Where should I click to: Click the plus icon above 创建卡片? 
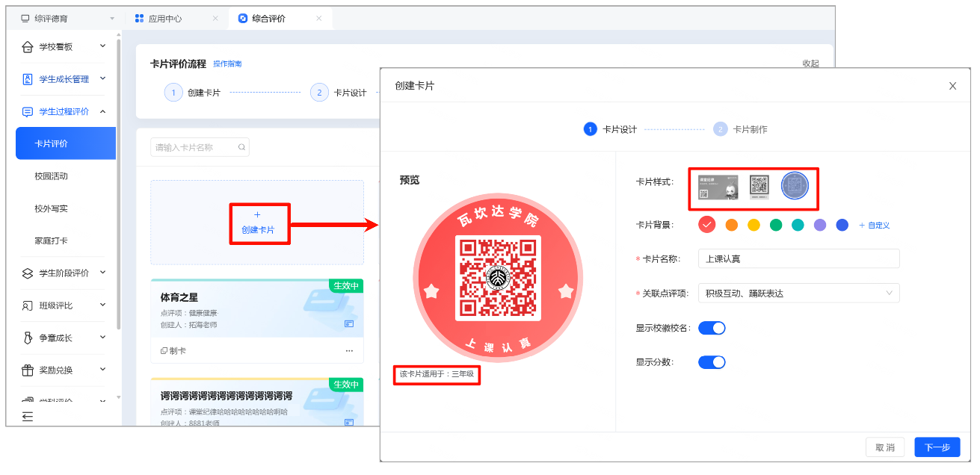pyautogui.click(x=257, y=214)
